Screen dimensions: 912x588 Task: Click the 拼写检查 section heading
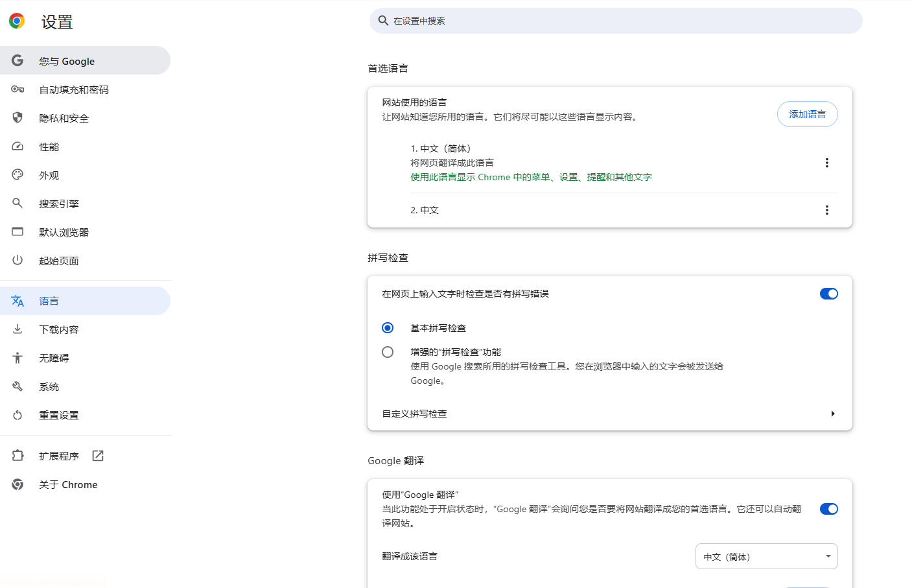coord(388,257)
